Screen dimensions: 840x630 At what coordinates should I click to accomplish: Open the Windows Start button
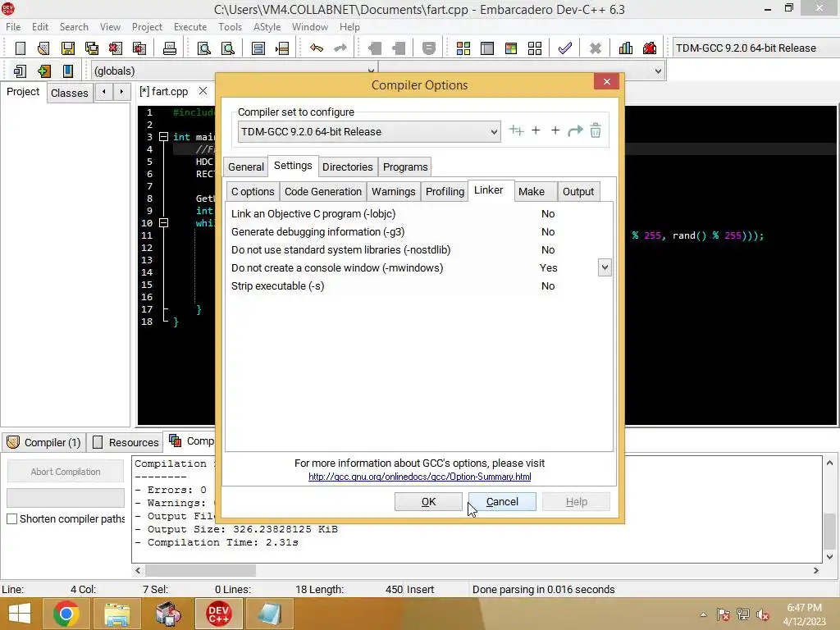[x=20, y=614]
